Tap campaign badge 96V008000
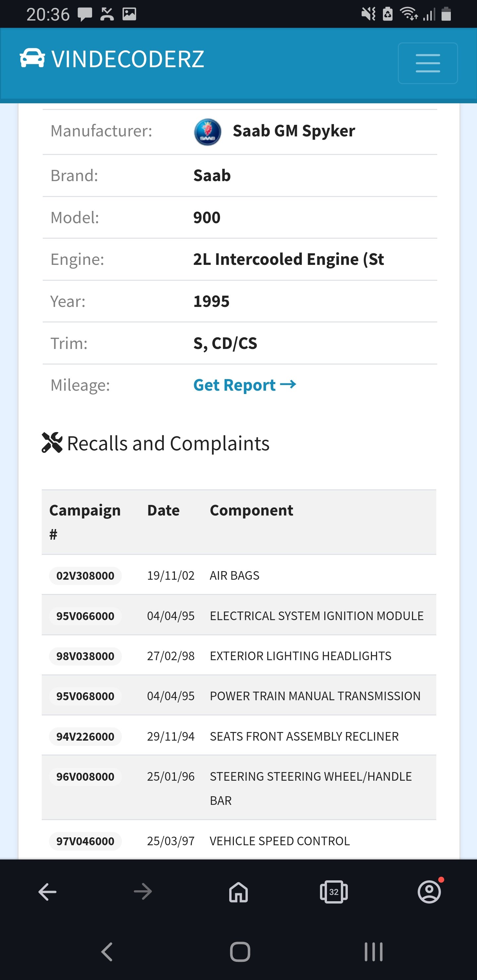 click(x=85, y=776)
